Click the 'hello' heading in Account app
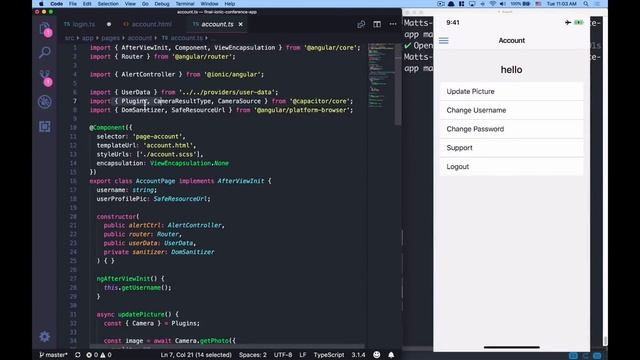The width and height of the screenshot is (640, 360). [x=511, y=70]
